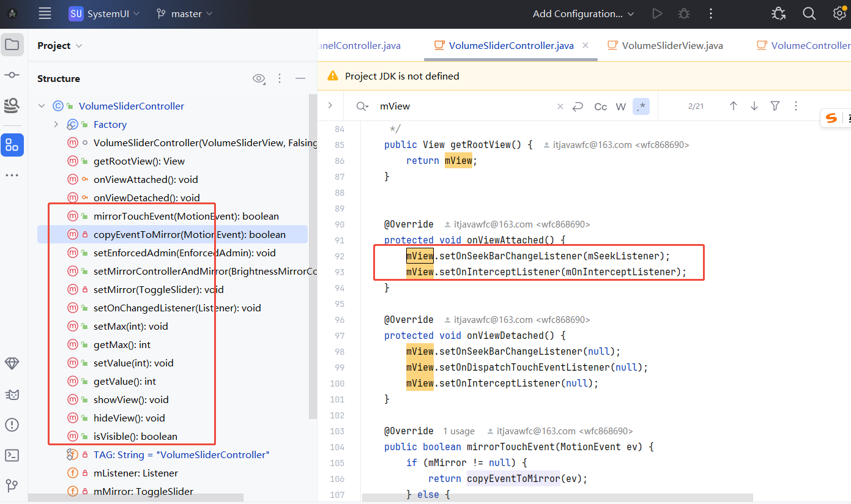Open More tool windows ellipsis
851x504 pixels.
click(12, 176)
